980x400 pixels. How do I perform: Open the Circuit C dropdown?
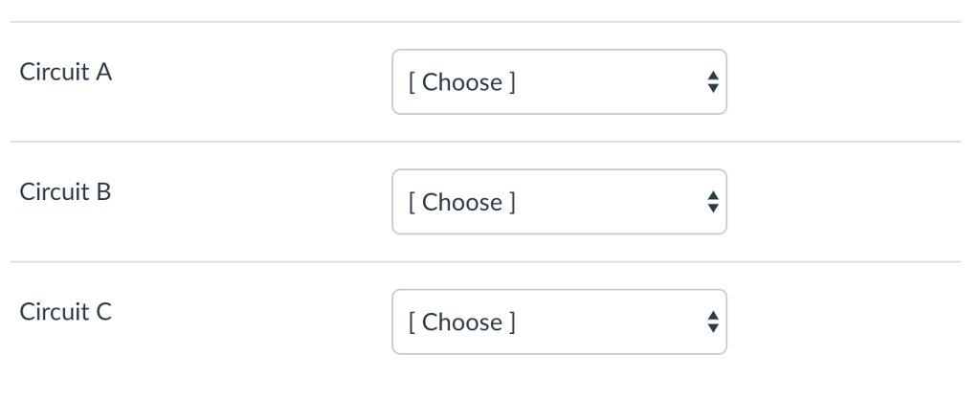559,322
